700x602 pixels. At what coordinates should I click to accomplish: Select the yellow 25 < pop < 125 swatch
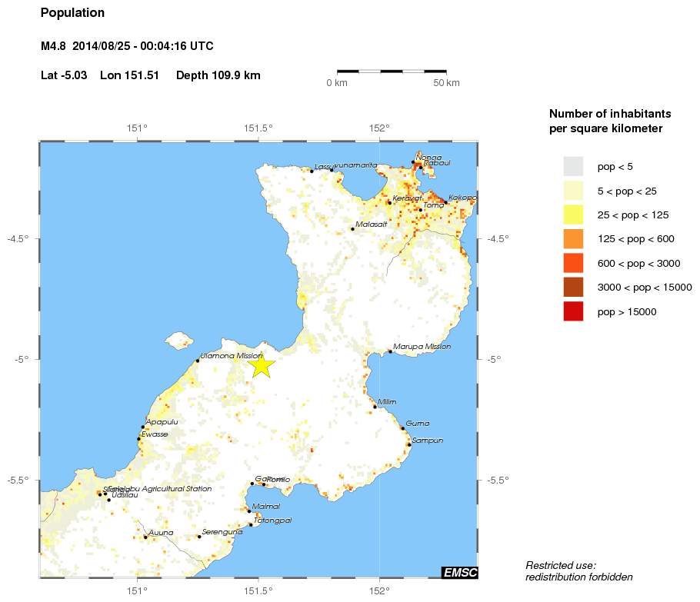point(573,215)
